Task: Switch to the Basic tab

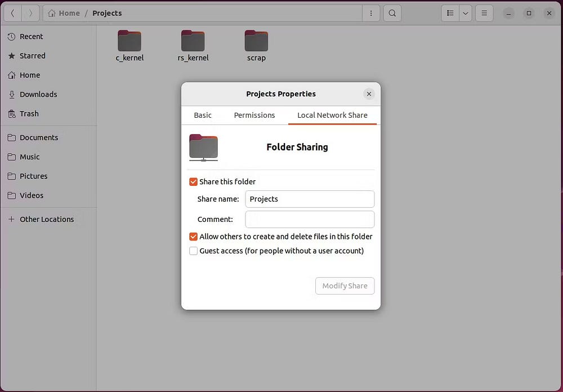Action: click(203, 115)
